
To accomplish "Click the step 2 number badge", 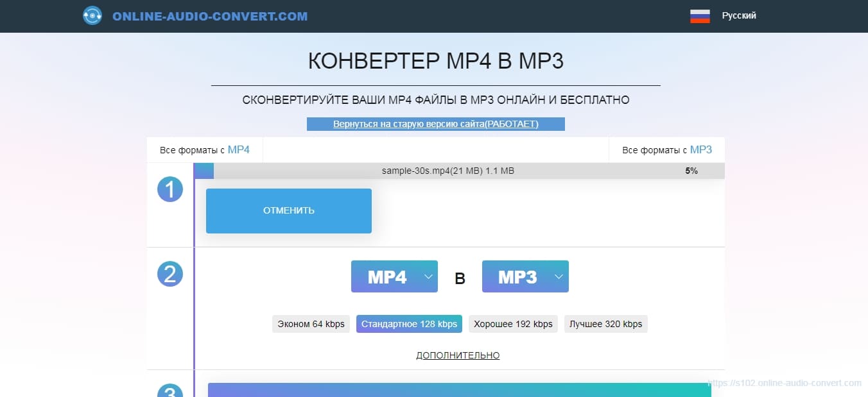I will [x=170, y=273].
